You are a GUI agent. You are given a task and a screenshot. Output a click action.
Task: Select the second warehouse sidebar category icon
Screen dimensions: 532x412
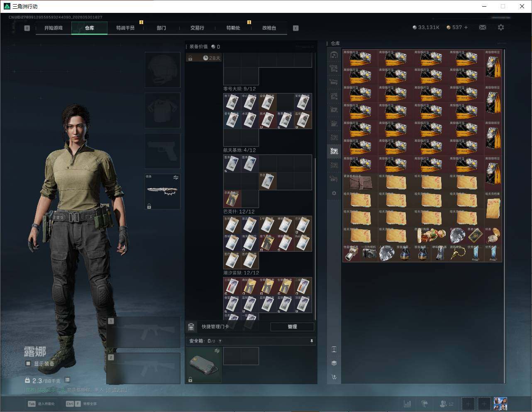(334, 69)
